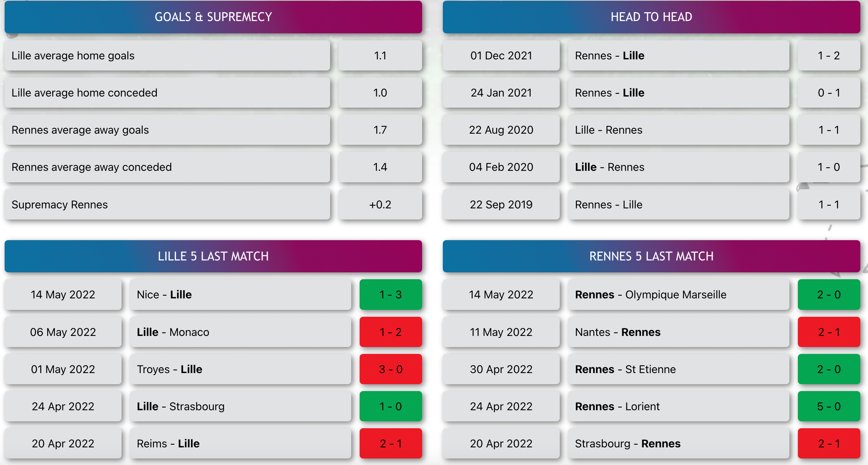This screenshot has height=465, width=868.
Task: Select the Lille average home goals row
Action: [167, 56]
